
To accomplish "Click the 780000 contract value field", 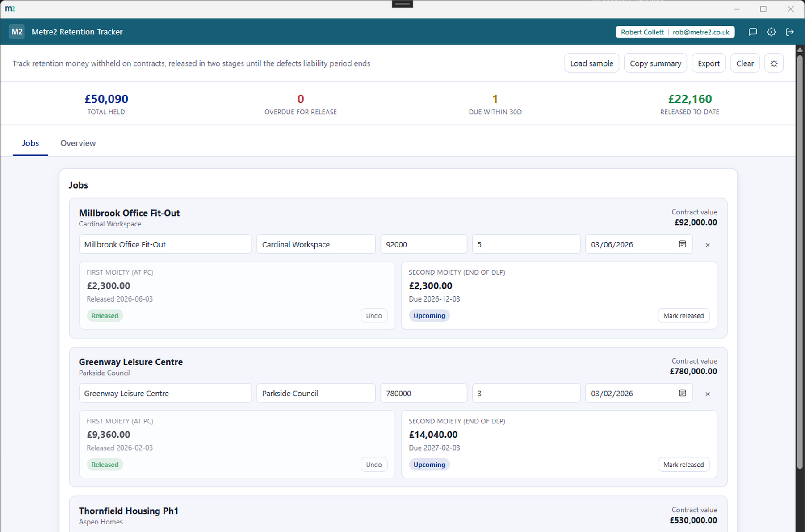I will coord(423,394).
